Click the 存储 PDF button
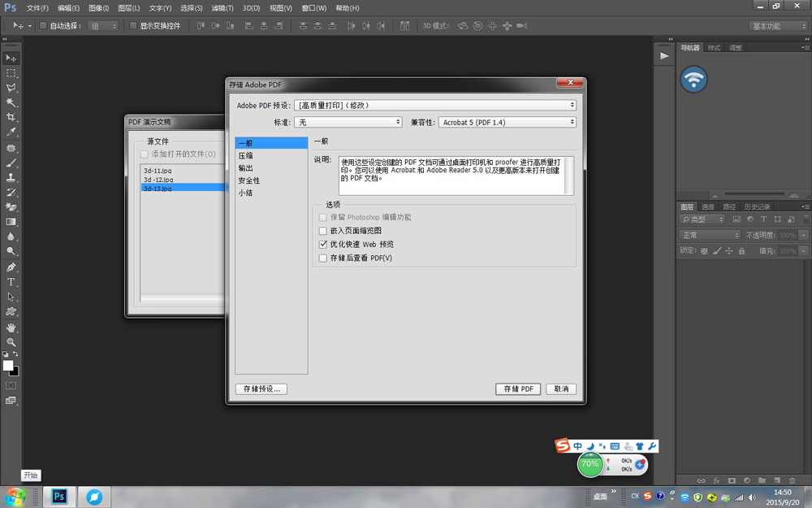This screenshot has height=508, width=812. tap(518, 389)
